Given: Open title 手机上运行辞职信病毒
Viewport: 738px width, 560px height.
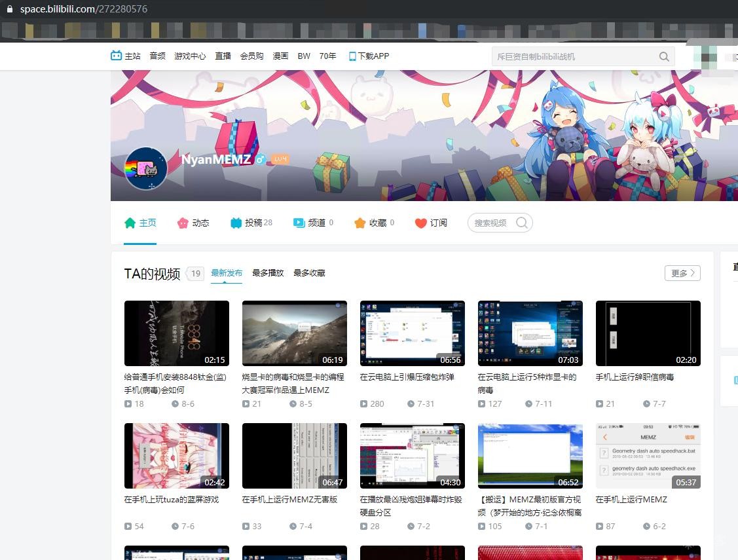Looking at the screenshot, I should pos(635,377).
